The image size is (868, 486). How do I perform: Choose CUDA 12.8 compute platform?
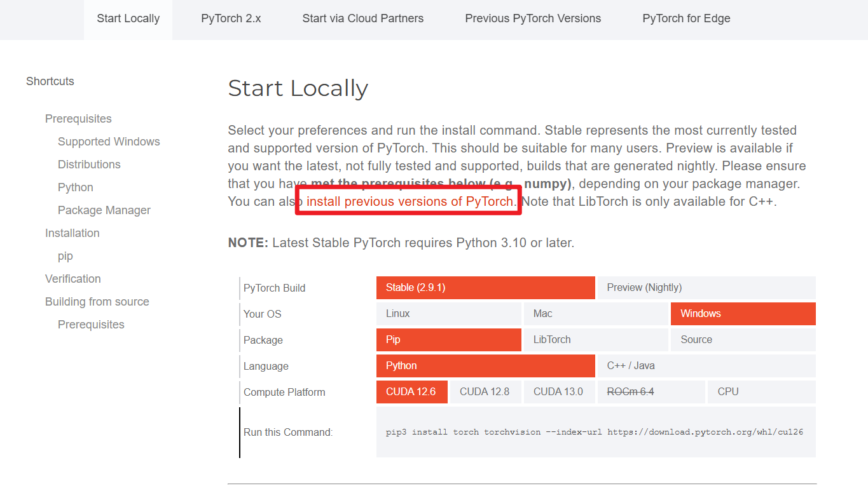coord(486,392)
